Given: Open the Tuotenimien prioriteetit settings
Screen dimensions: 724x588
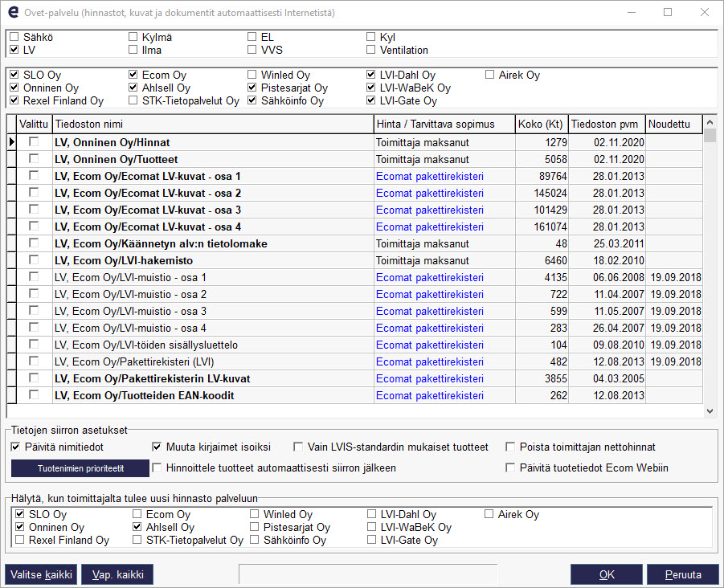Looking at the screenshot, I should click(x=80, y=468).
